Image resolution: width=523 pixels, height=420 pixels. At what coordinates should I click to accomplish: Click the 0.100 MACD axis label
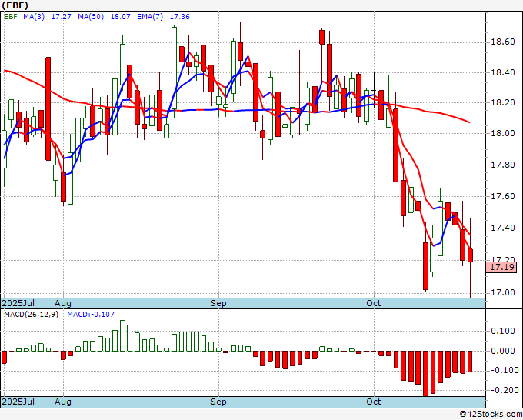point(503,331)
